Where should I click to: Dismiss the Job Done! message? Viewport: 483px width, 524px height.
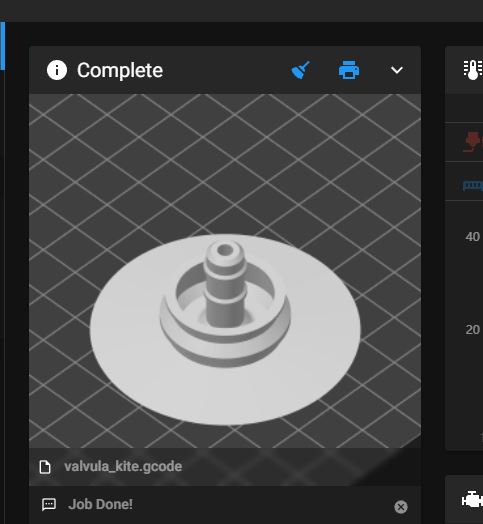[x=401, y=507]
